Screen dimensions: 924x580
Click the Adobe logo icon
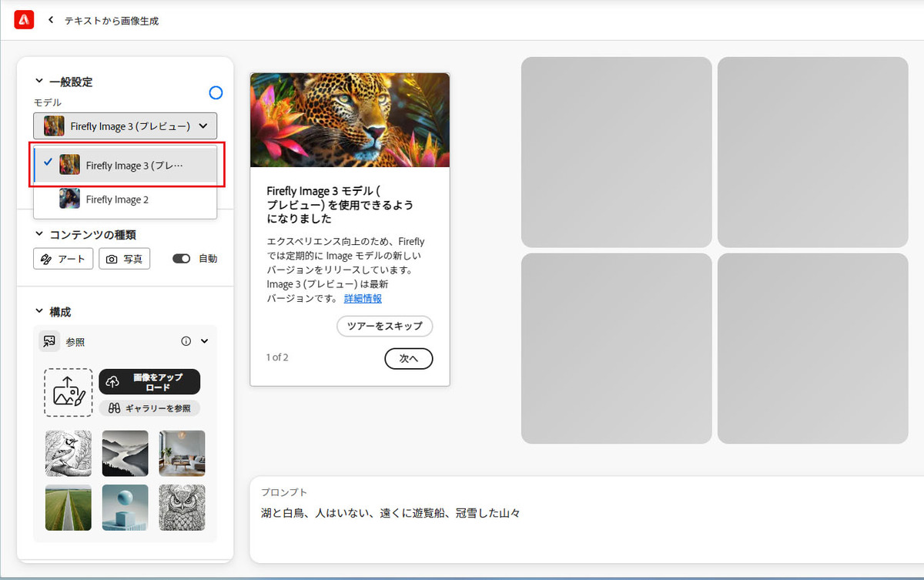(24, 20)
